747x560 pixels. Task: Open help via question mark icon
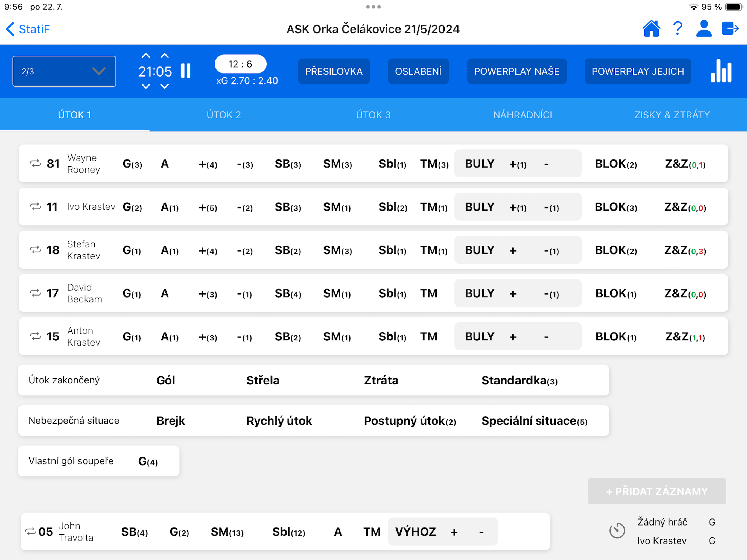pyautogui.click(x=678, y=29)
